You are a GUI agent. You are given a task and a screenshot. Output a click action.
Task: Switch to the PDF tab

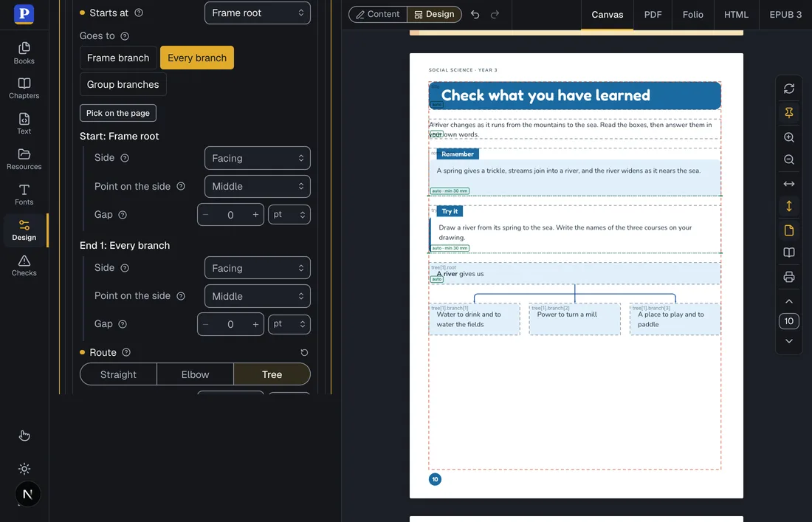pos(653,15)
